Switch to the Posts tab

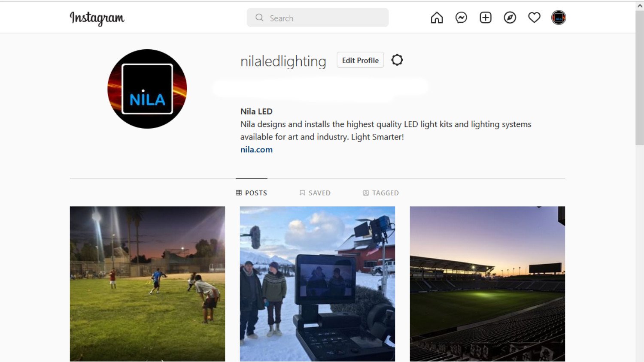click(252, 193)
